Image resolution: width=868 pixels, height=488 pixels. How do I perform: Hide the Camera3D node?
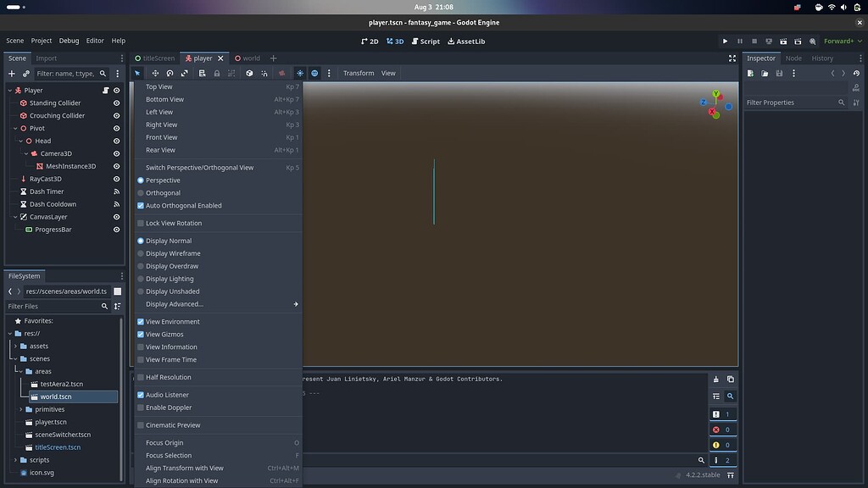116,153
